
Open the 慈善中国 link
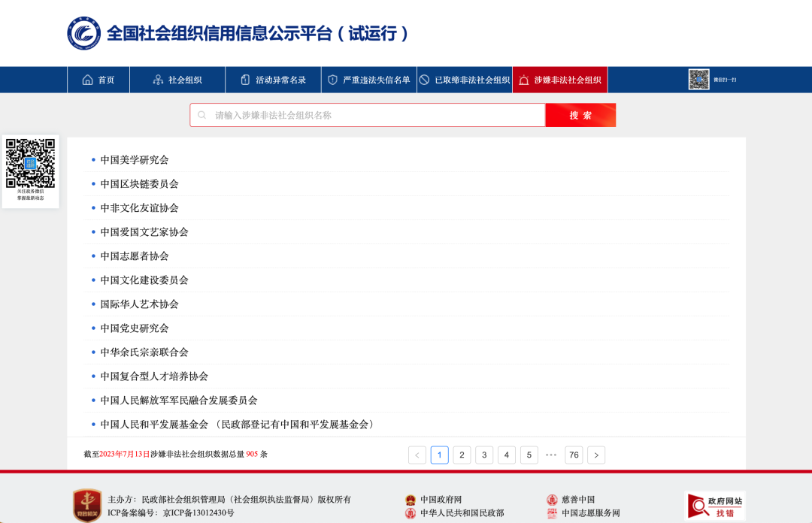[x=580, y=497]
